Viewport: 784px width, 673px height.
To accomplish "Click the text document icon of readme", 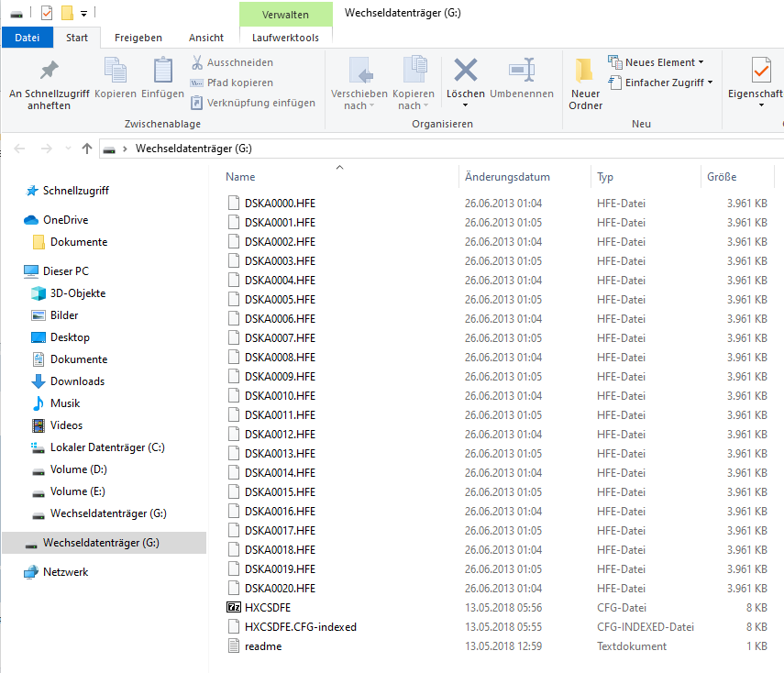I will click(234, 646).
